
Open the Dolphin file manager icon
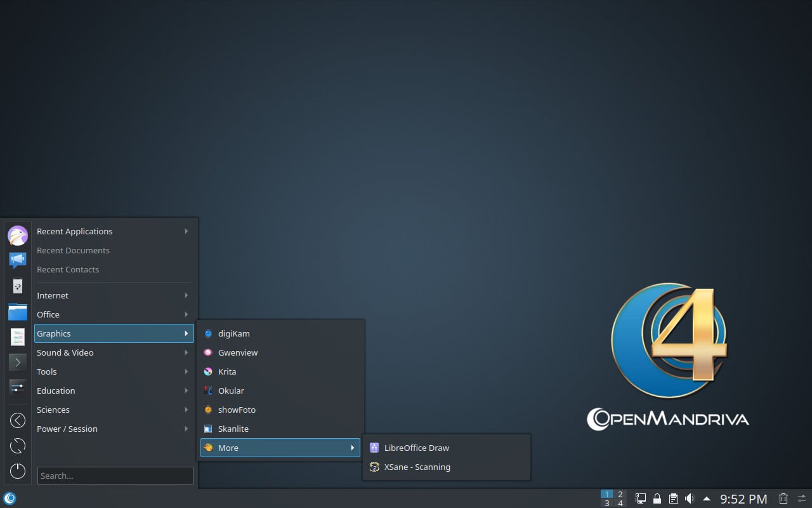click(17, 312)
